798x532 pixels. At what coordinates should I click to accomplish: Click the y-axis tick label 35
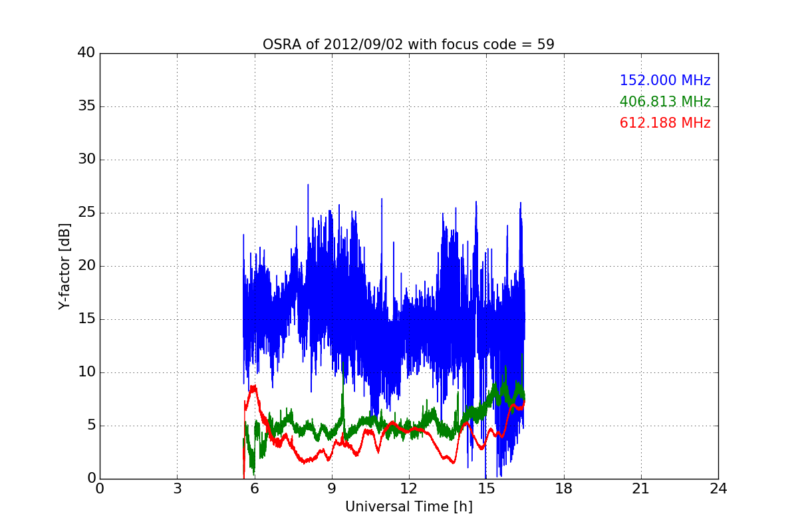click(86, 106)
